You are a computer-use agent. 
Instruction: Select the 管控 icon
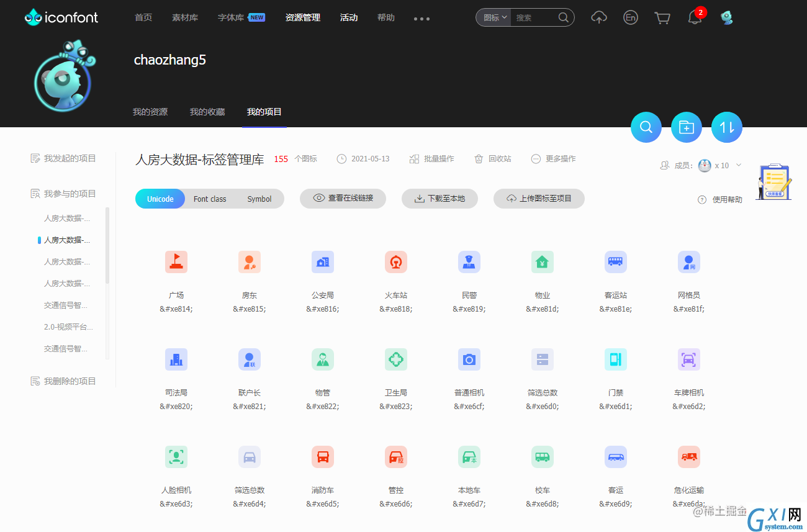[396, 457]
